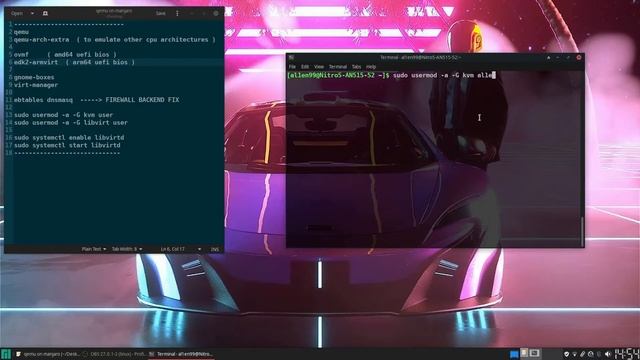Viewport: 640px width, 360px height.
Task: Switch to qemu text editor taskbar entry
Action: pos(48,354)
